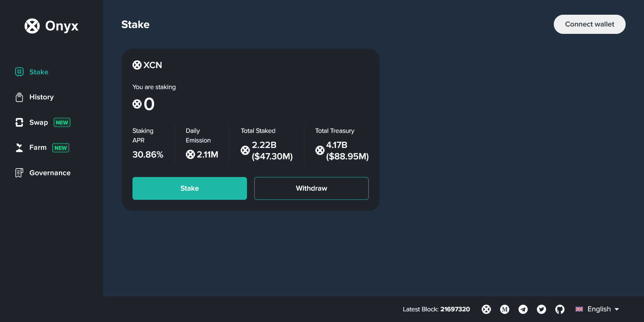Image resolution: width=644 pixels, height=322 pixels.
Task: Click the Total Treasury value 4.17B ($88.95M)
Action: [347, 151]
